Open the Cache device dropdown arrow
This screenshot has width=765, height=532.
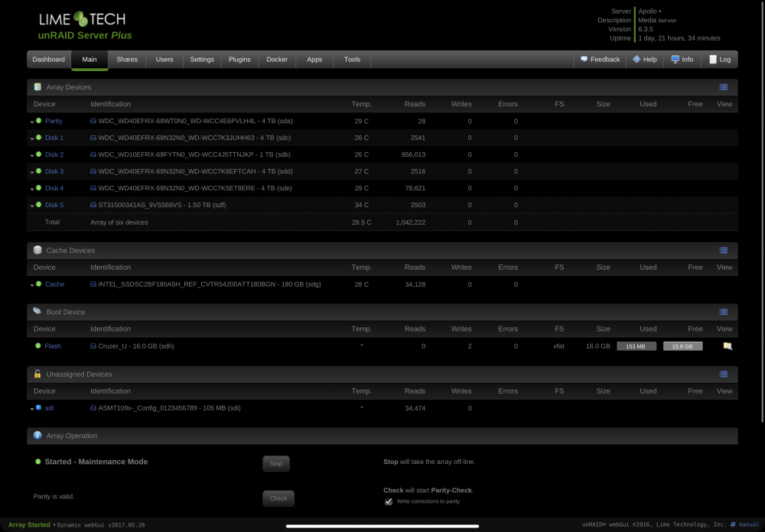pyautogui.click(x=32, y=285)
